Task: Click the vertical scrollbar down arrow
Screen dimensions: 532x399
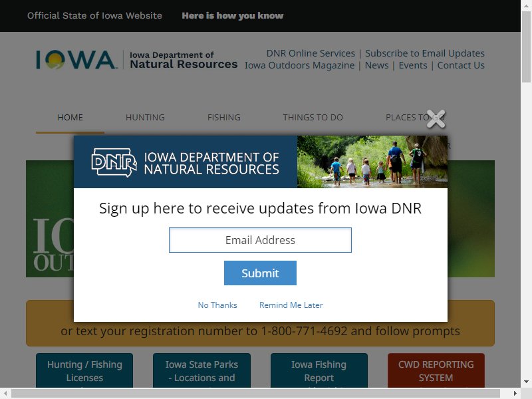Action: [x=526, y=382]
